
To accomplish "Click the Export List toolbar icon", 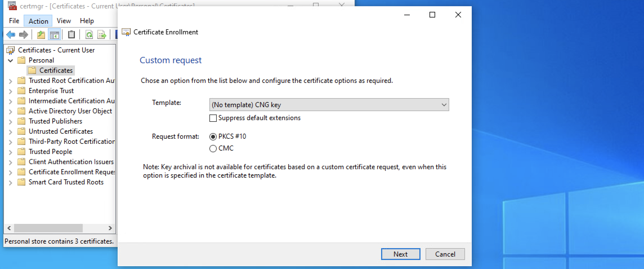I will pos(102,35).
